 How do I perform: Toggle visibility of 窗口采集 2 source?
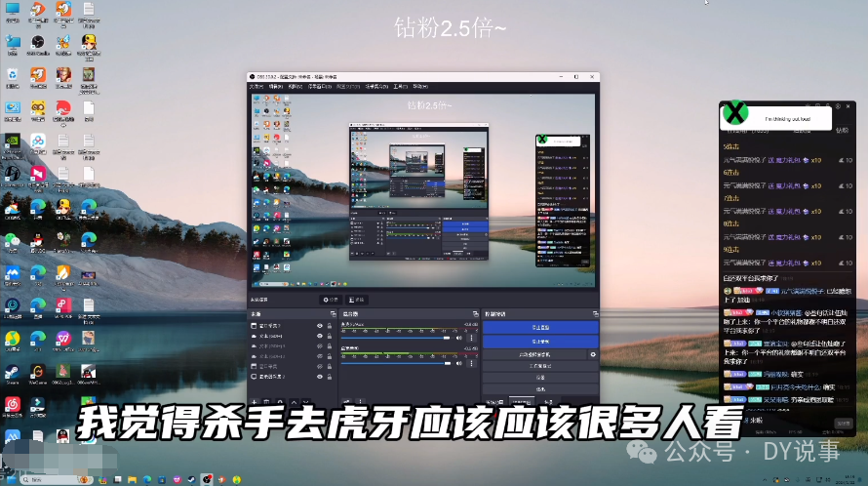(320, 326)
